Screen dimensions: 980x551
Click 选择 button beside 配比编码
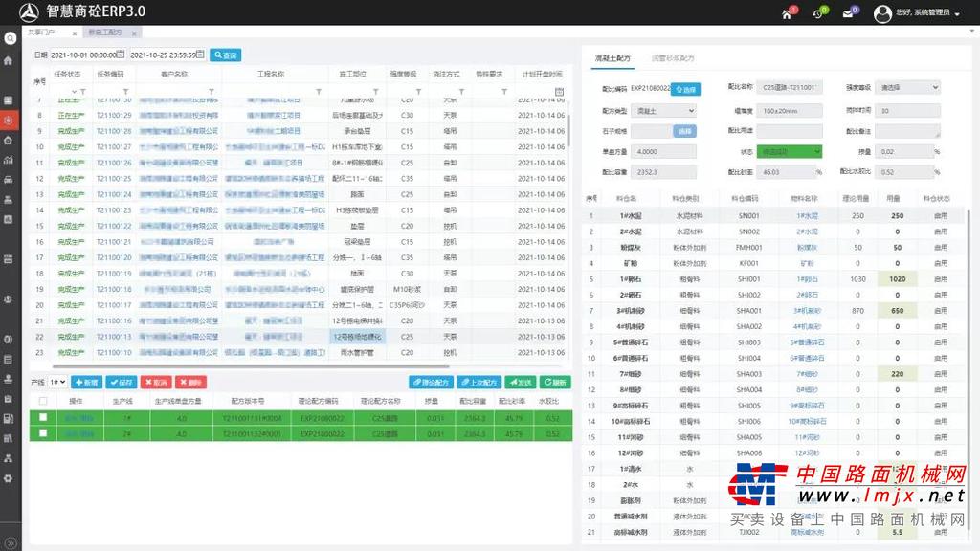tap(685, 90)
